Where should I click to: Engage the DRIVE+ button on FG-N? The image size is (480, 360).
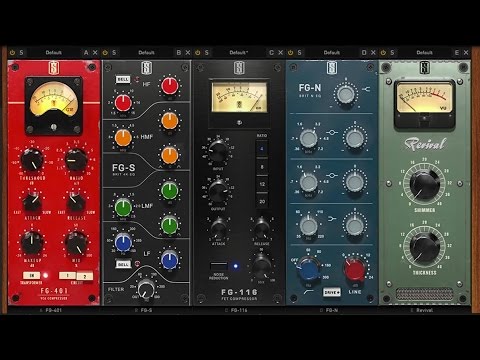[x=332, y=292]
